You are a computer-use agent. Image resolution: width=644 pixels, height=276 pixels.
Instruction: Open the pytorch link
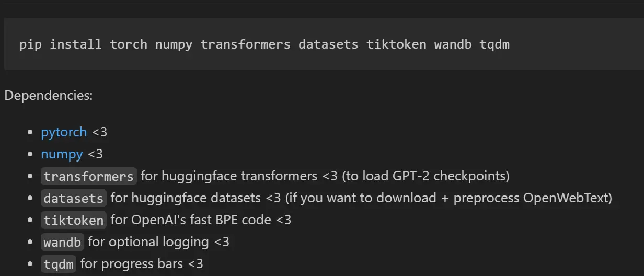pyautogui.click(x=64, y=132)
